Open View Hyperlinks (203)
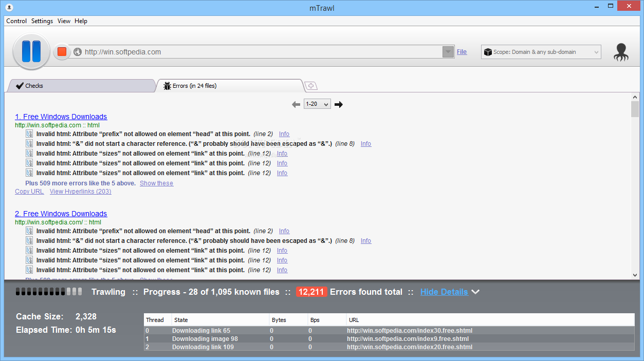Image resolution: width=644 pixels, height=361 pixels. pos(81,192)
